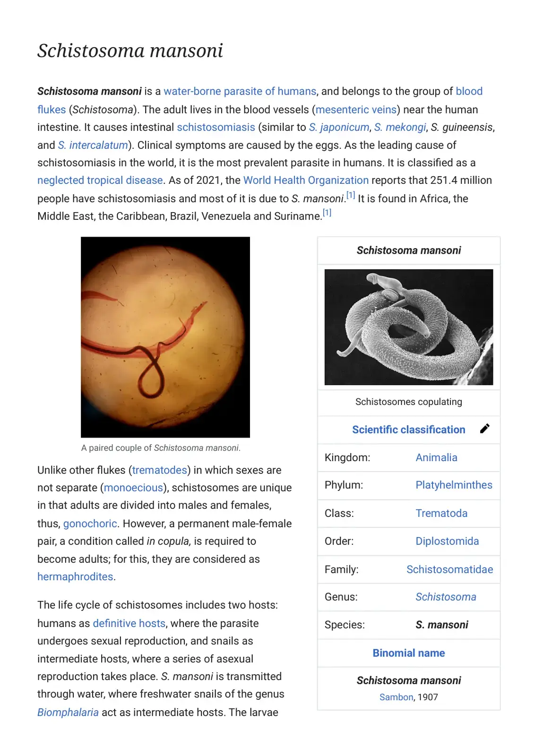Follow the 'blood' flukes link in the intro
The image size is (535, 756).
click(469, 91)
